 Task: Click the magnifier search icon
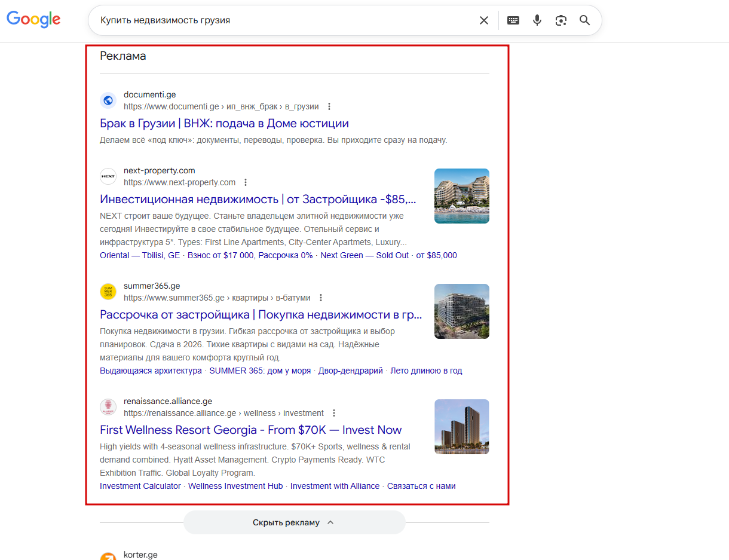click(x=585, y=20)
